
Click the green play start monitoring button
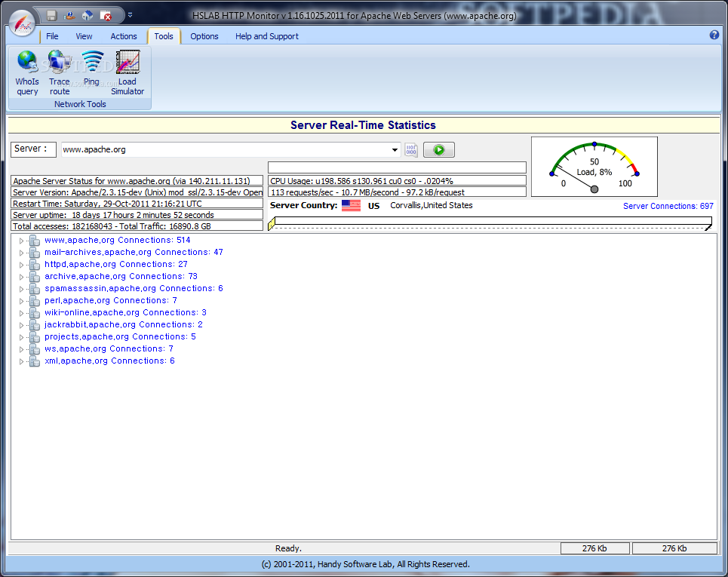click(439, 150)
